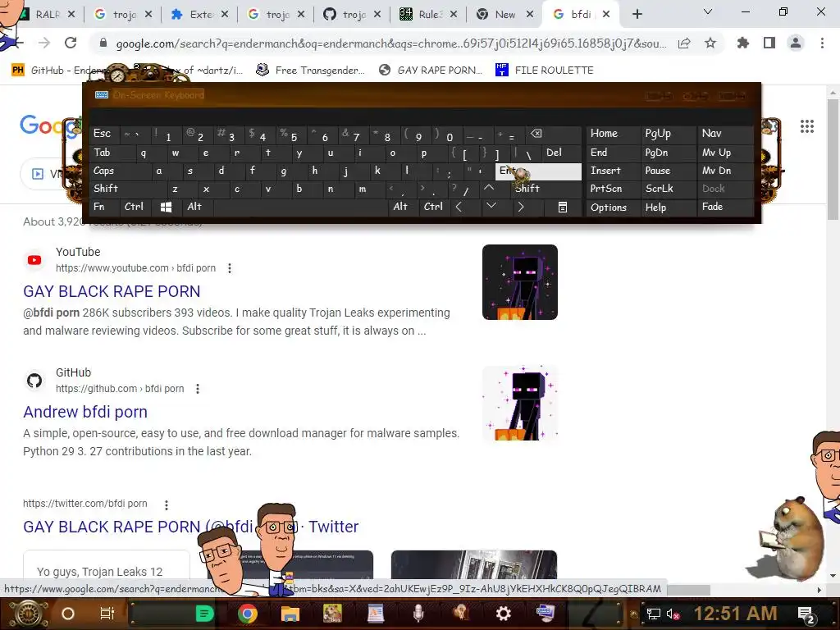The height and width of the screenshot is (630, 840).
Task: Tap the Enter key on the on-screen keyboard
Action: click(538, 171)
